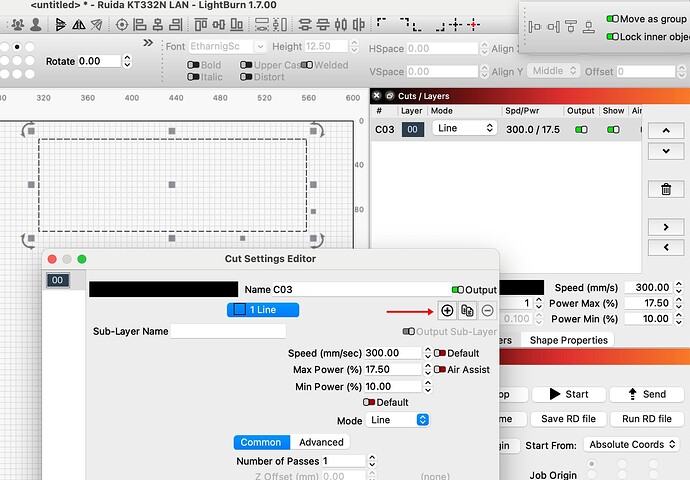The height and width of the screenshot is (480, 690).
Task: Click the right chevron button in Cuts panel
Action: tap(666, 227)
